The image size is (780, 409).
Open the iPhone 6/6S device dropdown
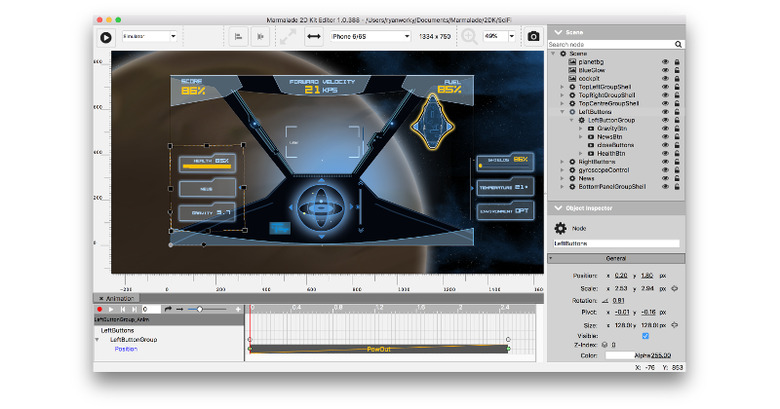tap(371, 36)
